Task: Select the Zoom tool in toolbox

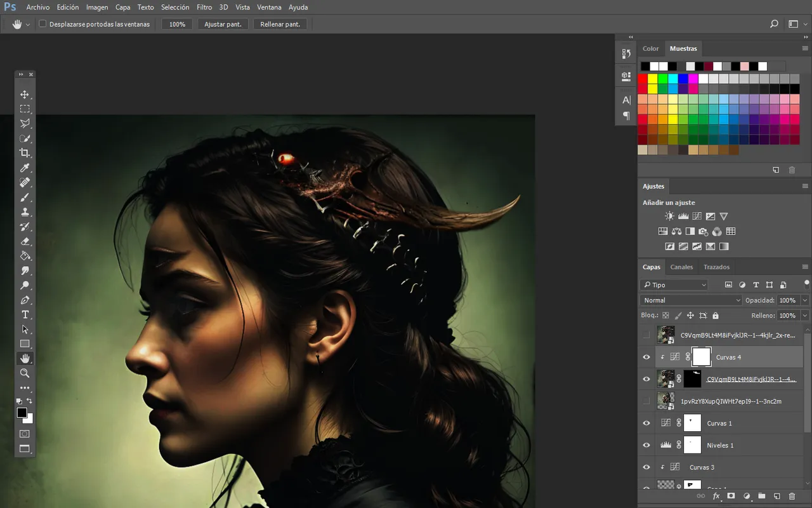Action: coord(25,373)
